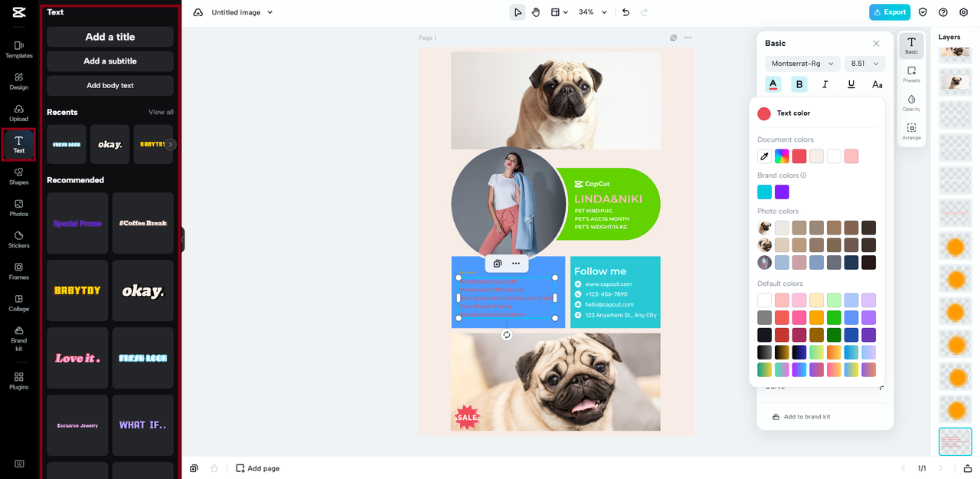Open the Opacity panel

[x=911, y=103]
